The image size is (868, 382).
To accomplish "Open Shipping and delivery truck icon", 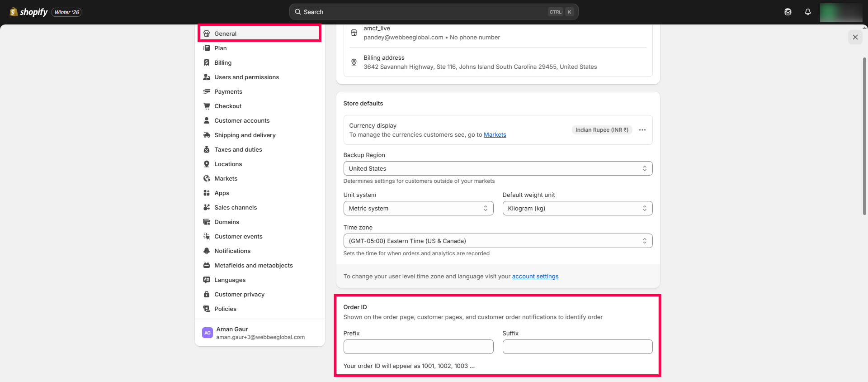I will (207, 135).
